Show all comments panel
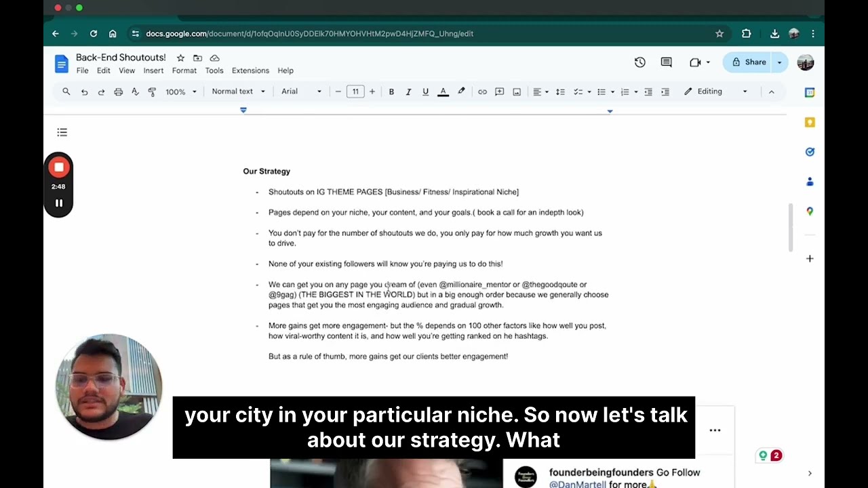 point(667,62)
